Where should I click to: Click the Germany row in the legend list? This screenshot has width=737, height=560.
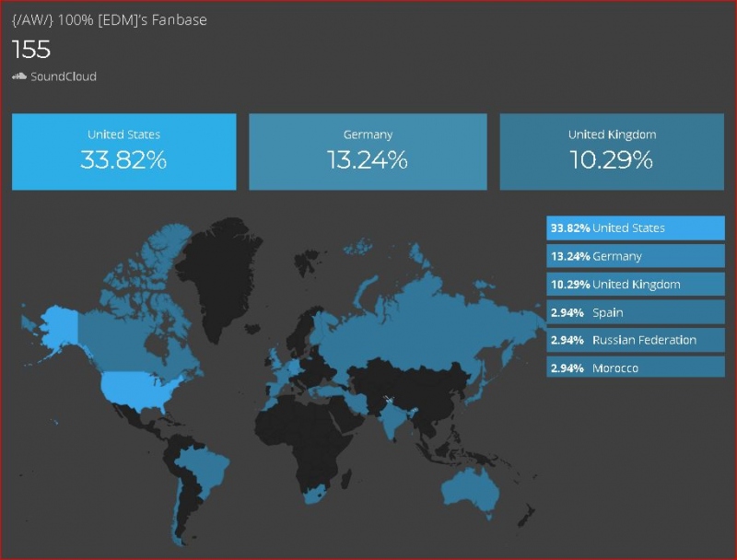pyautogui.click(x=635, y=256)
